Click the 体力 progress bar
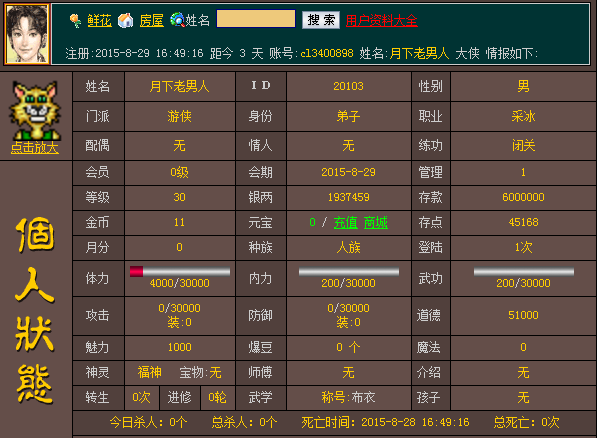The height and width of the screenshot is (438, 597). pyautogui.click(x=180, y=272)
